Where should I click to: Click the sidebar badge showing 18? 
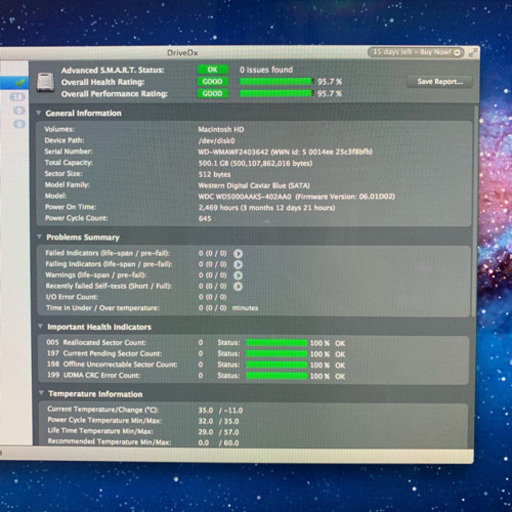point(17,97)
